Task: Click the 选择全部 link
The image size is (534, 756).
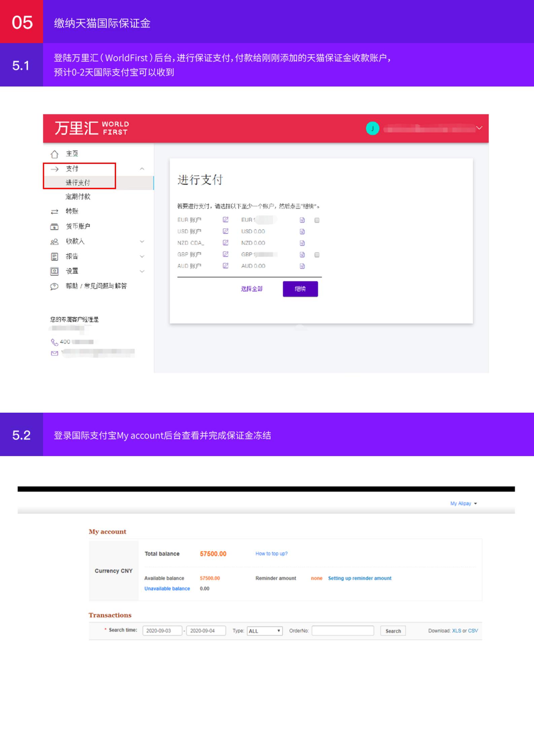Action: (252, 289)
